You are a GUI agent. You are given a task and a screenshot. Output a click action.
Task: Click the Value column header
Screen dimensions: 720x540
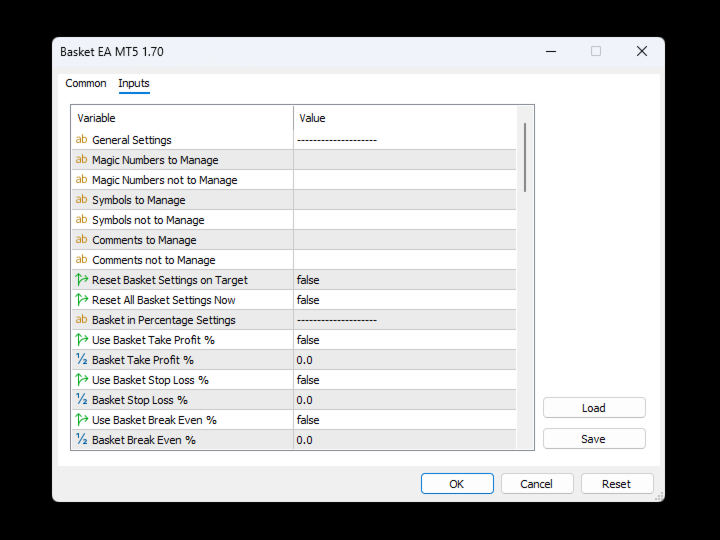(x=405, y=118)
